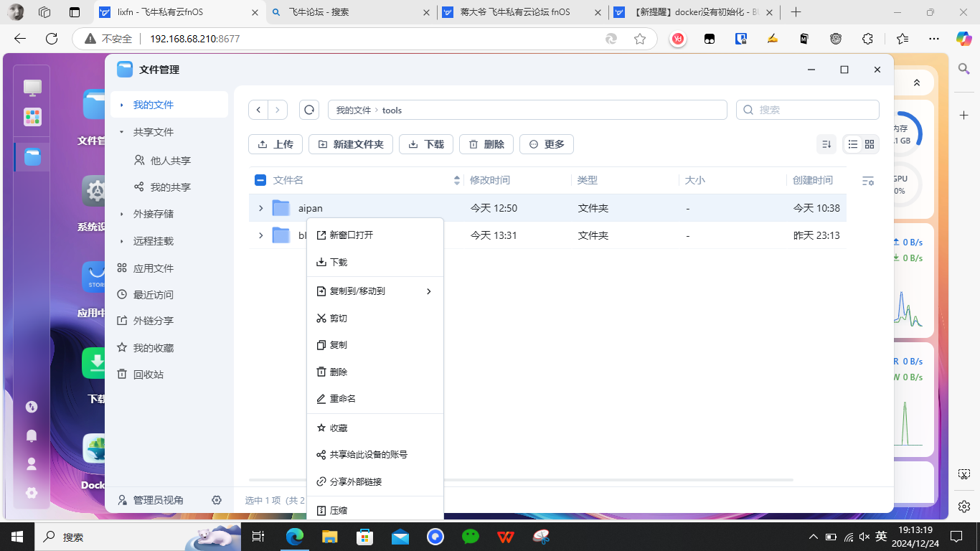Open the 更多 button
This screenshot has height=551, width=980.
(547, 144)
